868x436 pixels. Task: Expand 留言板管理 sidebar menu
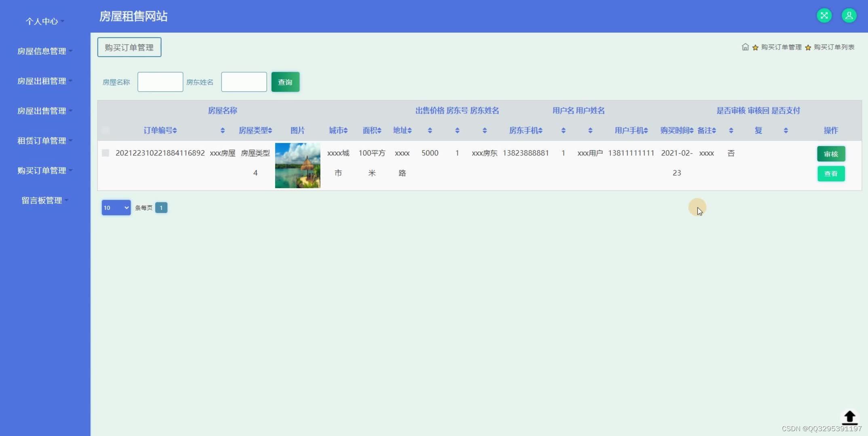tap(44, 200)
